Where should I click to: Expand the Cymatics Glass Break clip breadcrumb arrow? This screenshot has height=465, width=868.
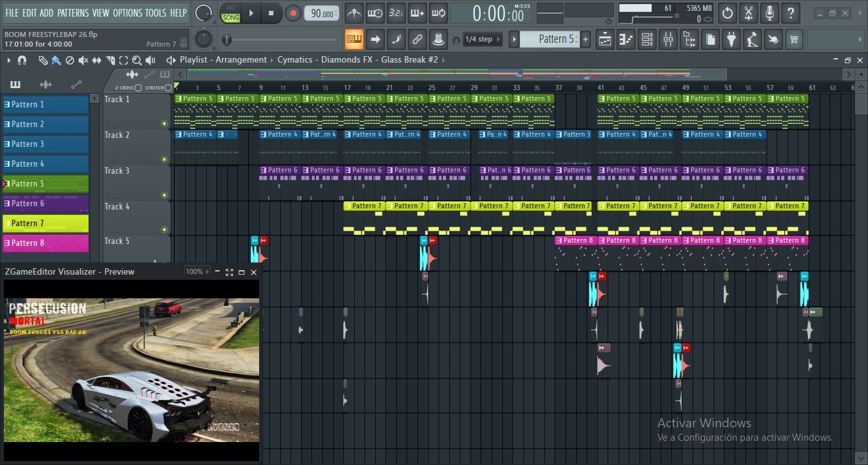[444, 60]
